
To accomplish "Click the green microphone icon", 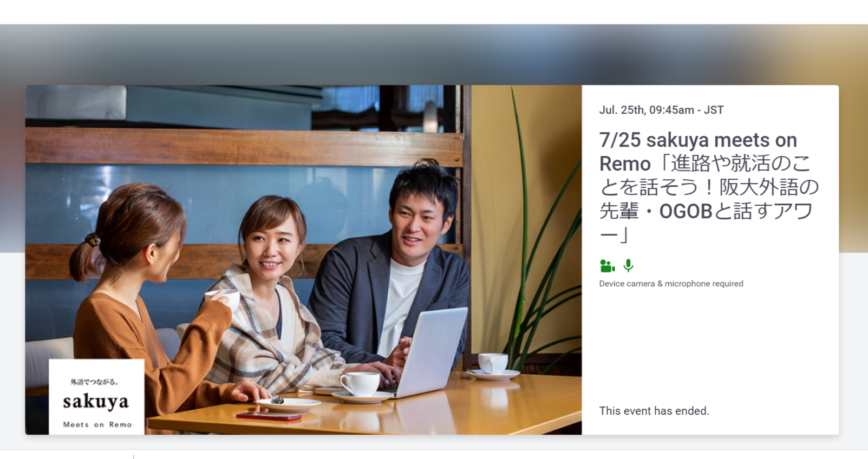I will [x=628, y=265].
